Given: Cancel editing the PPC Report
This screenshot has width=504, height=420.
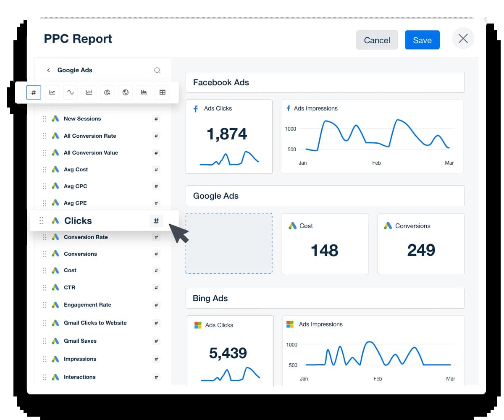Looking at the screenshot, I should pyautogui.click(x=377, y=40).
